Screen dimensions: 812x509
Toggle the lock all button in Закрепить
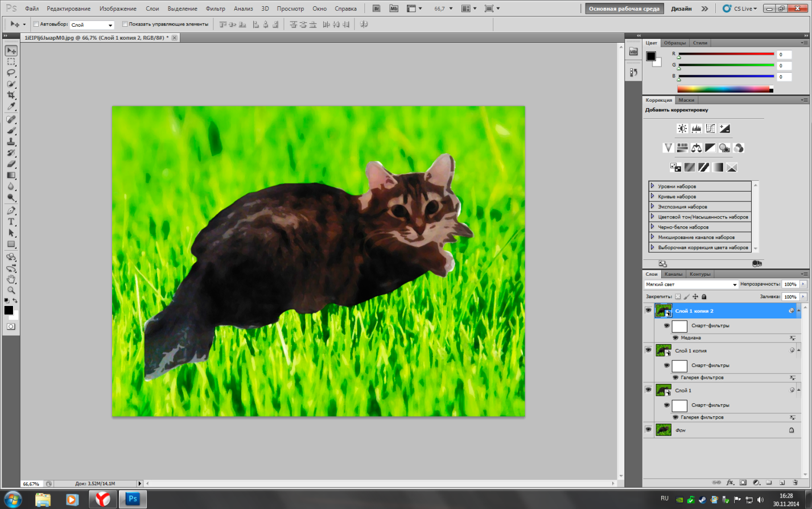point(704,297)
